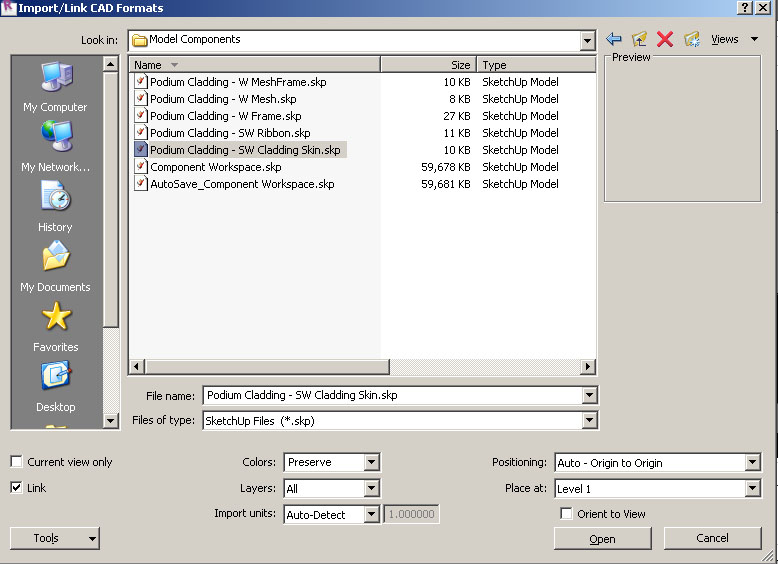
Task: Open the Views dropdown arrow
Action: click(754, 39)
